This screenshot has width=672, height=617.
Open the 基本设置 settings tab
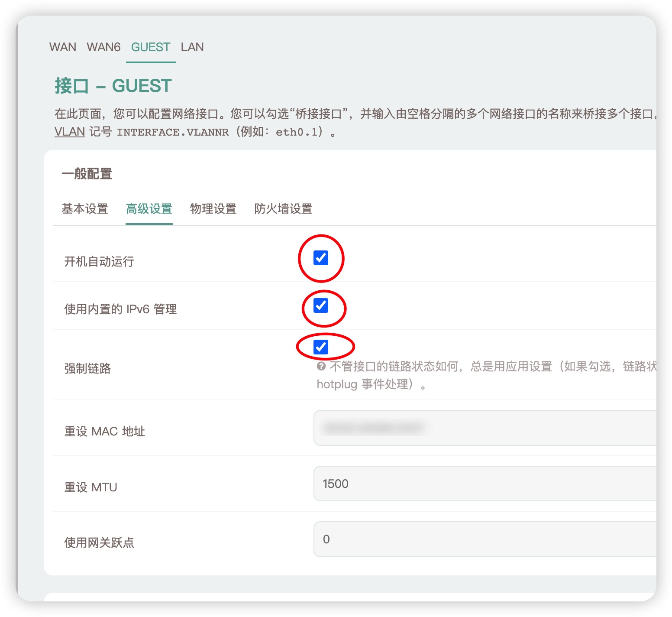click(85, 209)
